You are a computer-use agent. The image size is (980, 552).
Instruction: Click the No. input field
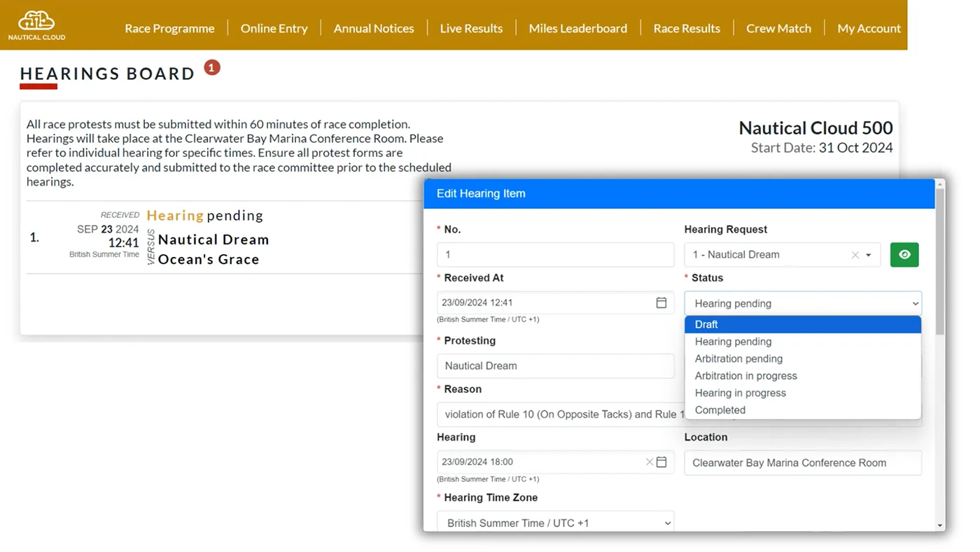point(556,255)
